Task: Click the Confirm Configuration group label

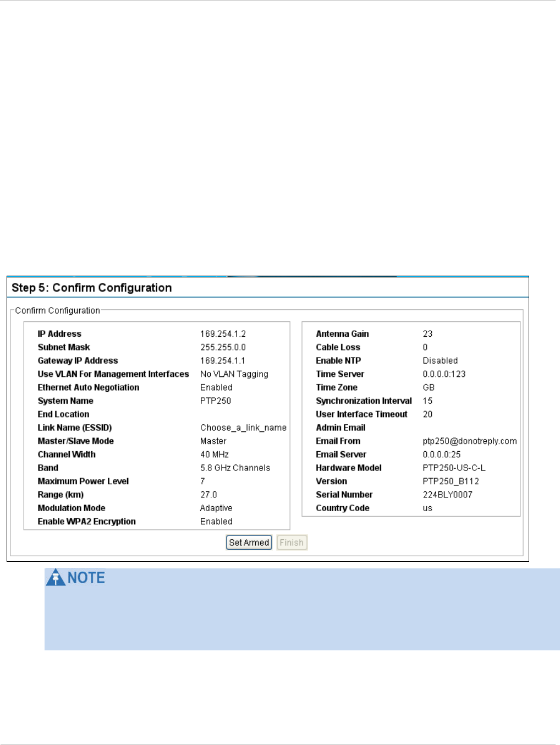Action: [58, 310]
